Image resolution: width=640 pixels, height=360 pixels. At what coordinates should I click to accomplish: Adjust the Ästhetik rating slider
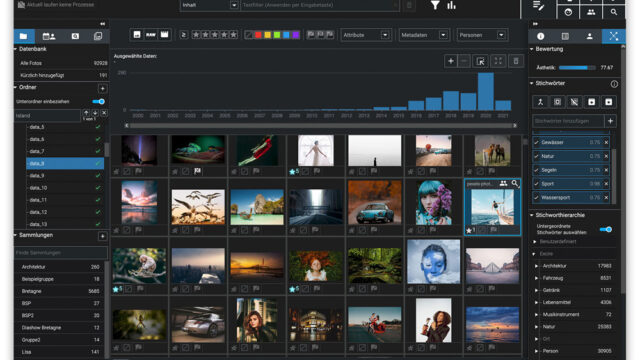click(577, 68)
